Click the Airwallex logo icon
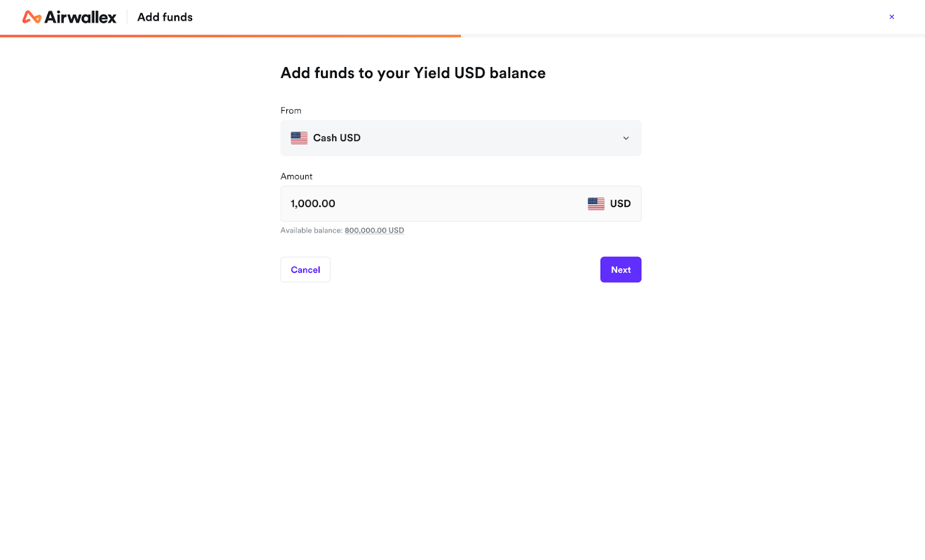The width and height of the screenshot is (925, 560). coord(31,17)
